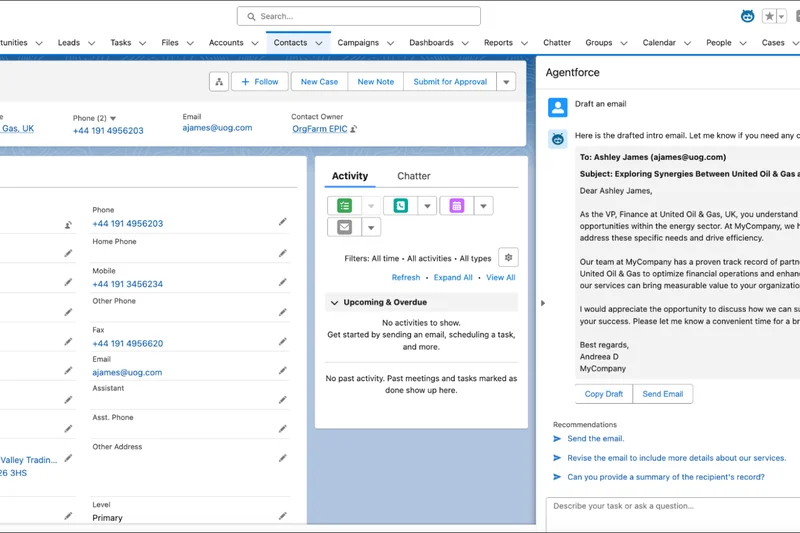Click ajames@uog.com in the Email field
This screenshot has height=533, width=800.
(127, 372)
